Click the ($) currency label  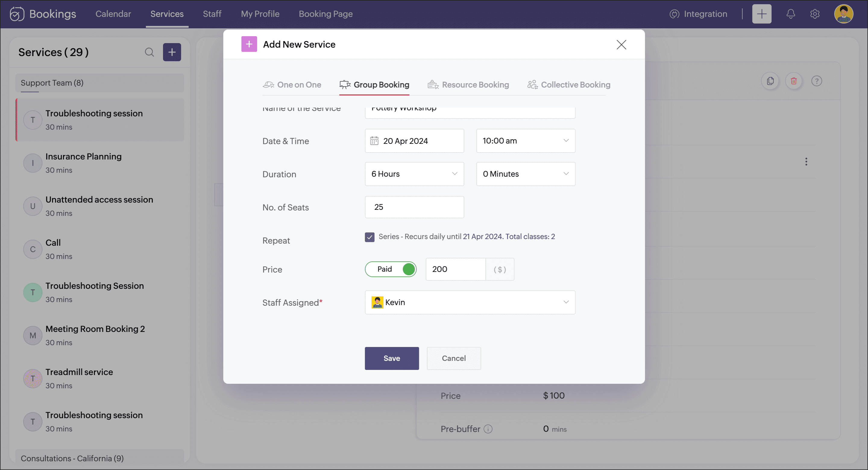point(500,269)
